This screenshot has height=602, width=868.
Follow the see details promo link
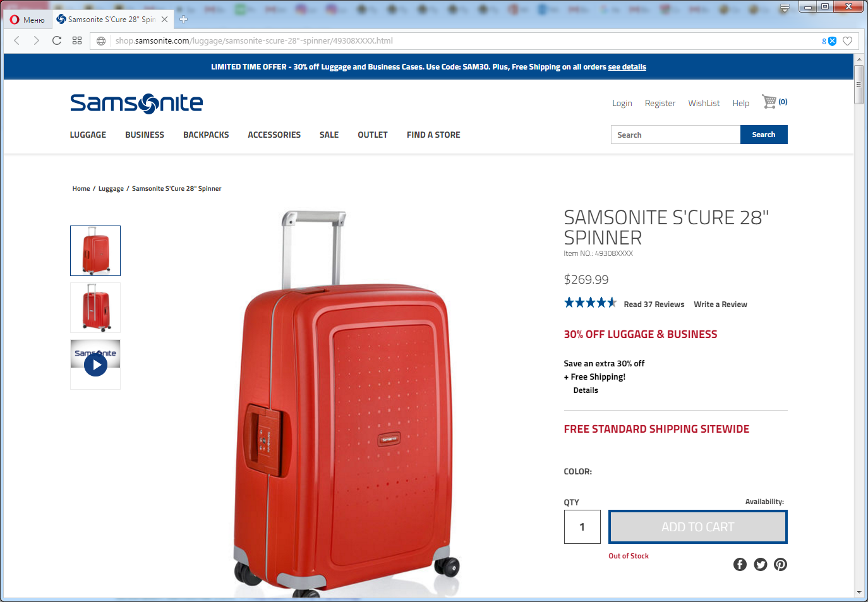tap(627, 67)
